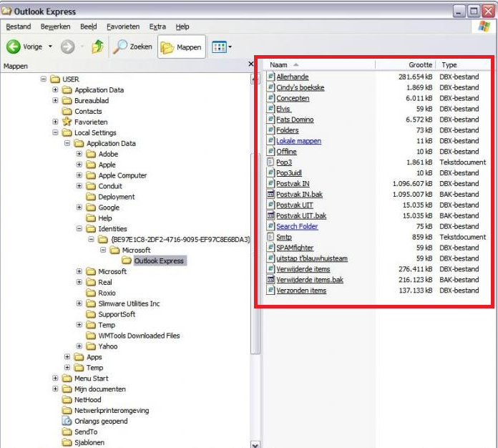Click the folder tree scroll-down arrow
The image size is (498, 448).
pyautogui.click(x=255, y=444)
